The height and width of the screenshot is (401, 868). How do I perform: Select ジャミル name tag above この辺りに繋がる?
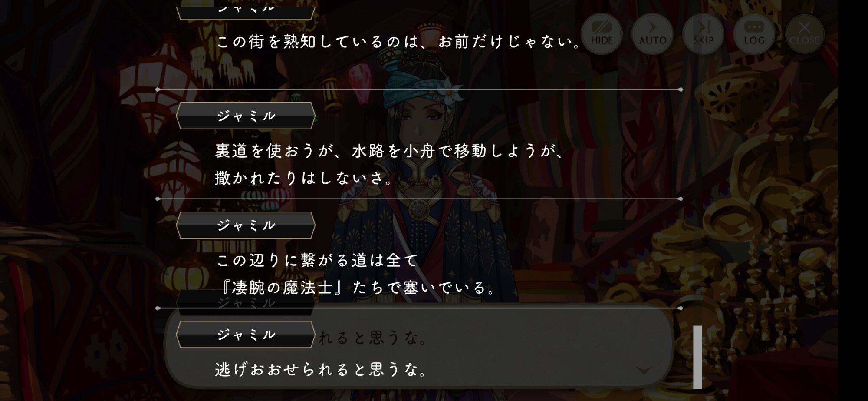pyautogui.click(x=246, y=225)
